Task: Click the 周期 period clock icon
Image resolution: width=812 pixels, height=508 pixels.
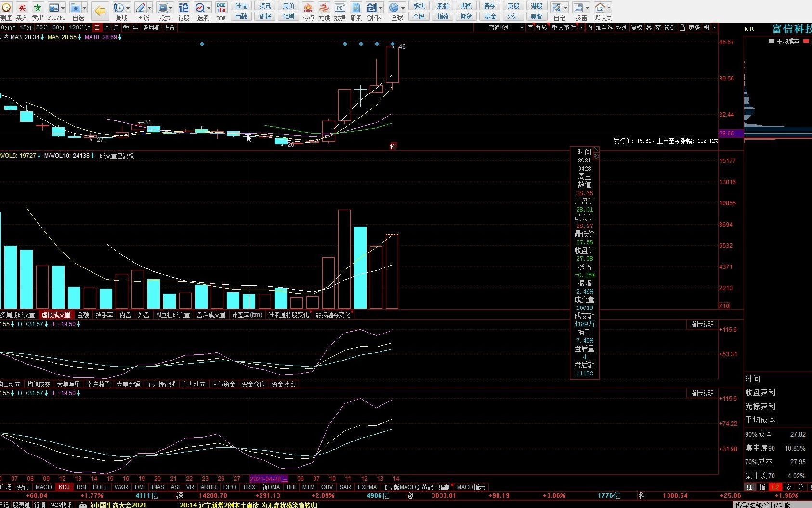Action: point(118,8)
